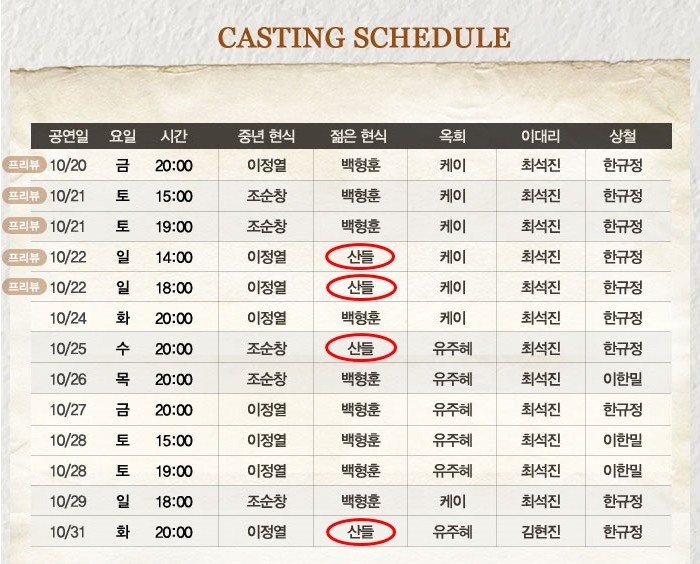Image resolution: width=700 pixels, height=564 pixels.
Task: Click 20:00 time in 10/24 row
Action: pyautogui.click(x=174, y=318)
